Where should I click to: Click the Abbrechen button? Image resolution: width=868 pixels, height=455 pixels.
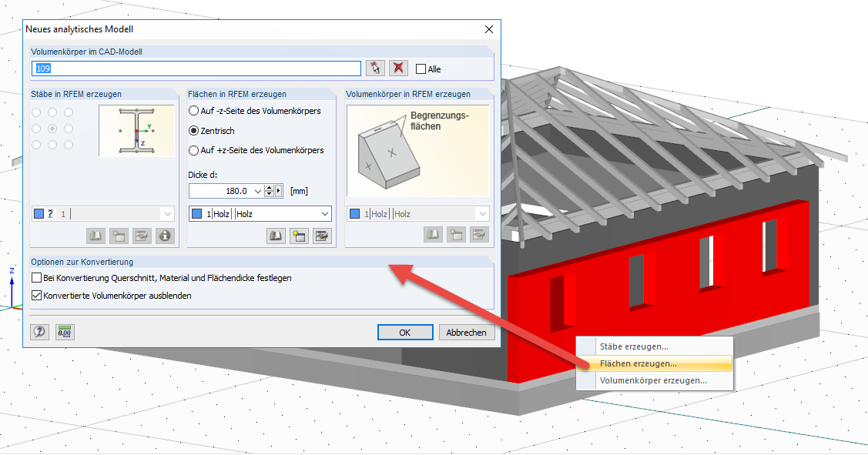click(467, 332)
